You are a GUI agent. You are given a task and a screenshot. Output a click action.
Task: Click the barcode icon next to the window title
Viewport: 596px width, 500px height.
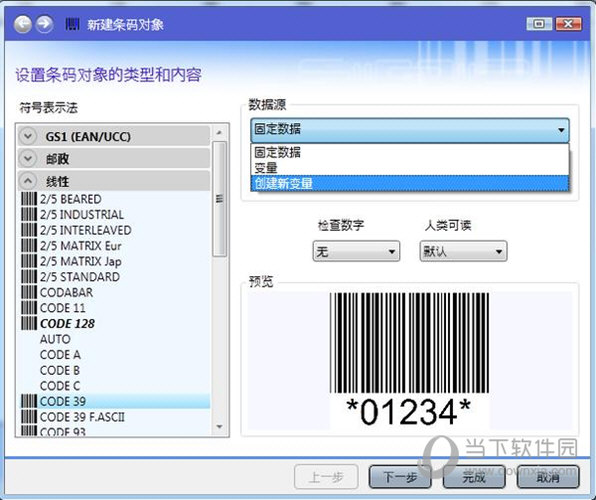72,24
